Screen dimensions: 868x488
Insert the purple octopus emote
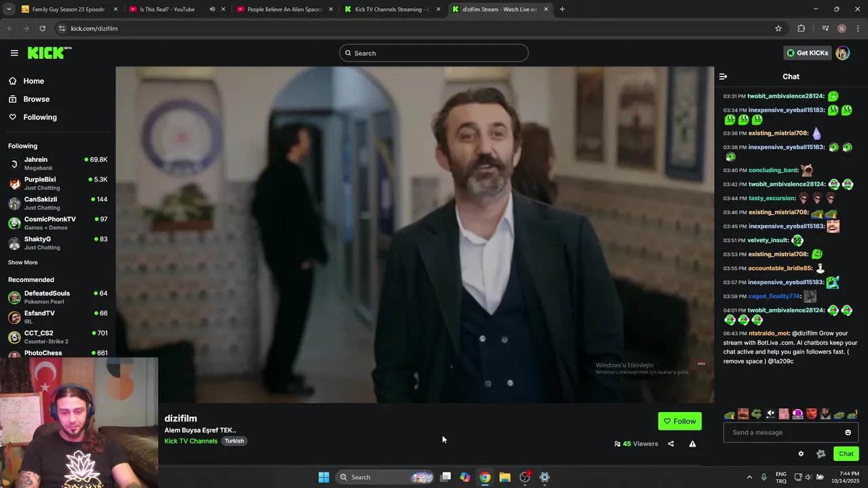797,414
